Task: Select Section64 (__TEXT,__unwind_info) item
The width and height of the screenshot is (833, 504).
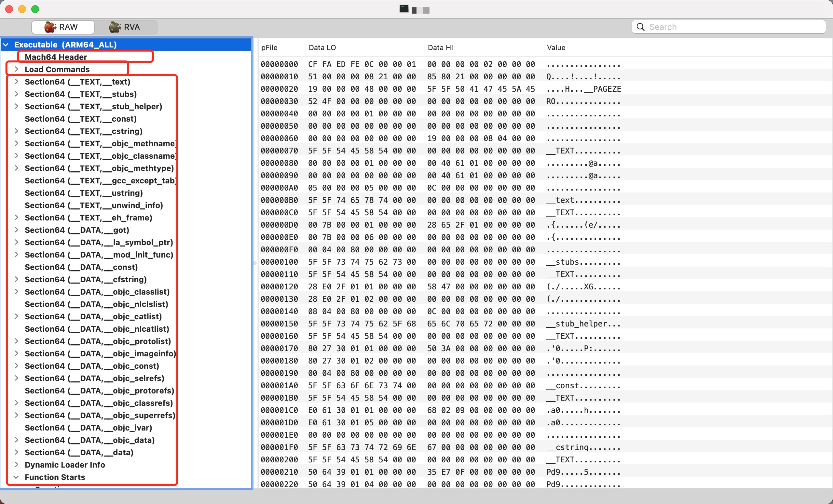Action: [94, 205]
